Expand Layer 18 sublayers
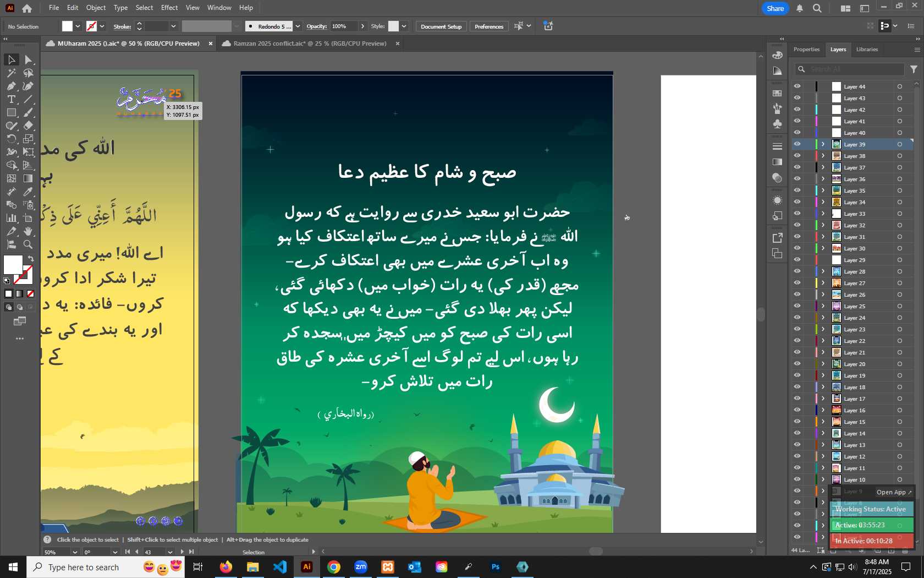This screenshot has height=578, width=924. point(823,387)
